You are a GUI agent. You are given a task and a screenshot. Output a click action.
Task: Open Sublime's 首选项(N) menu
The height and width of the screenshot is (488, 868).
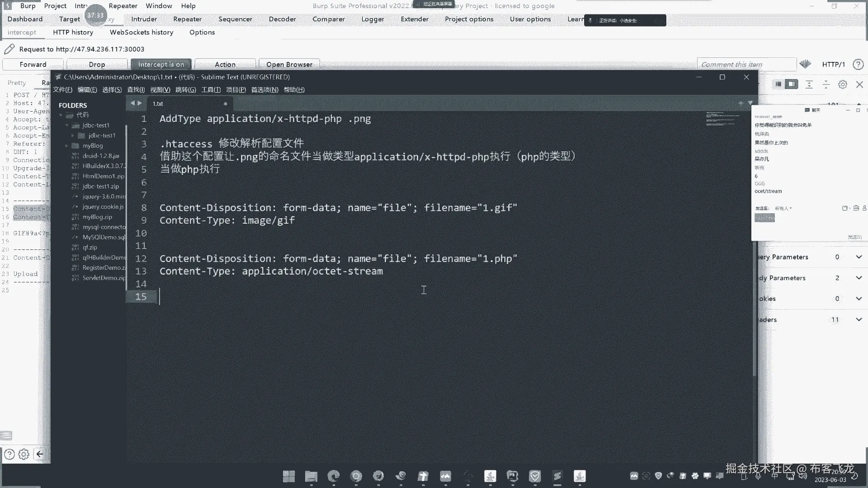click(x=264, y=89)
